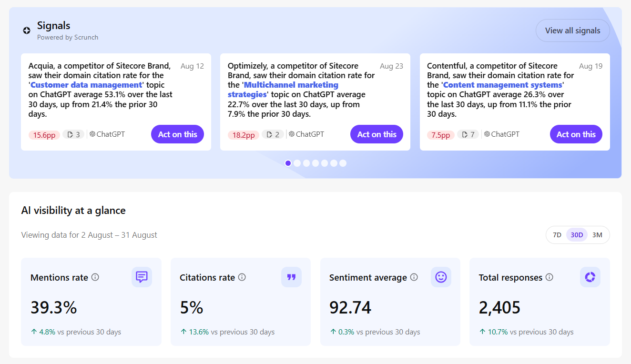Click '13.6% vs previous 30 days'
The image size is (631, 364).
[x=227, y=332]
